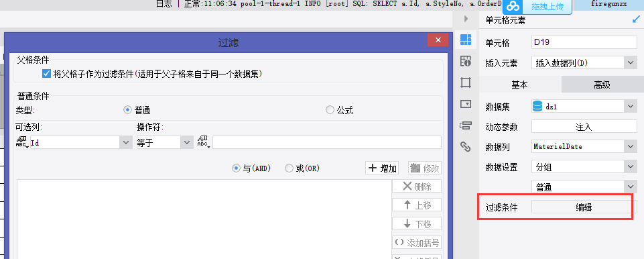
Task: Open MaterielDate data column dropdown
Action: (x=631, y=146)
